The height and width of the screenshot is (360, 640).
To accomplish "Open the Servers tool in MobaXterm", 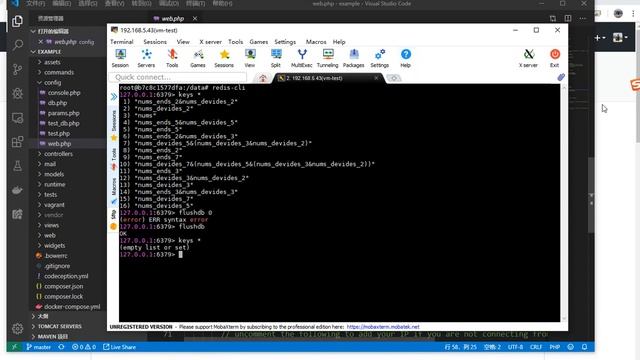I will click(146, 58).
